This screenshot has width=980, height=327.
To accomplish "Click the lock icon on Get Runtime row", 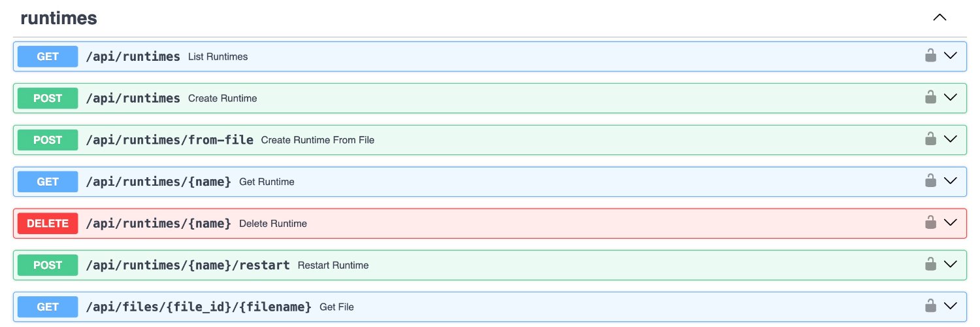I will (930, 181).
